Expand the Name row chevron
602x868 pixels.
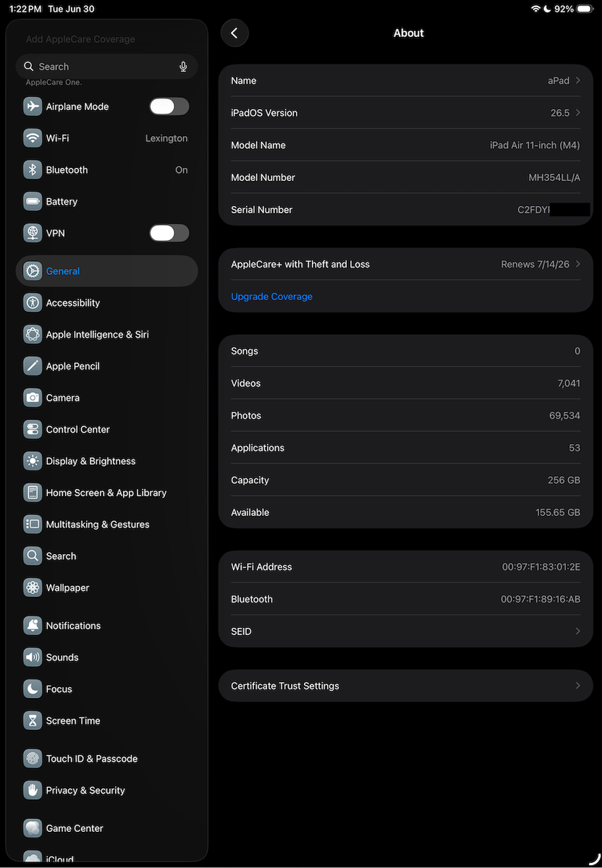pos(578,81)
